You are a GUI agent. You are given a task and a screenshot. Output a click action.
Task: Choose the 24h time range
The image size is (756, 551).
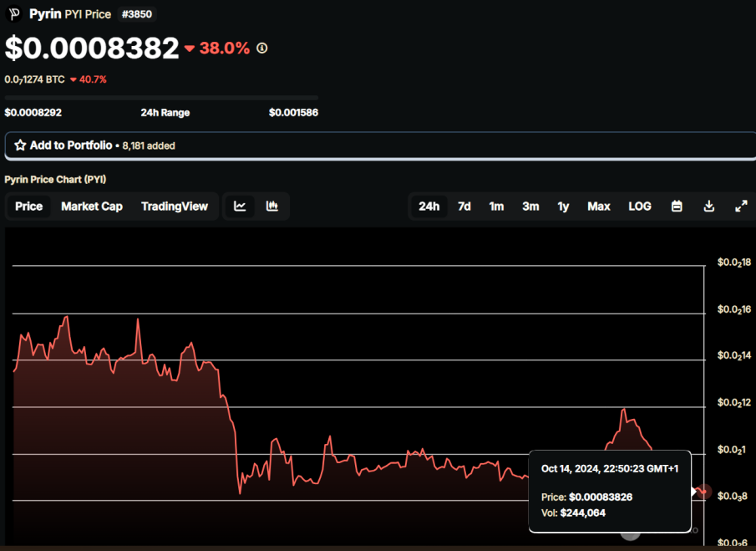click(x=429, y=207)
